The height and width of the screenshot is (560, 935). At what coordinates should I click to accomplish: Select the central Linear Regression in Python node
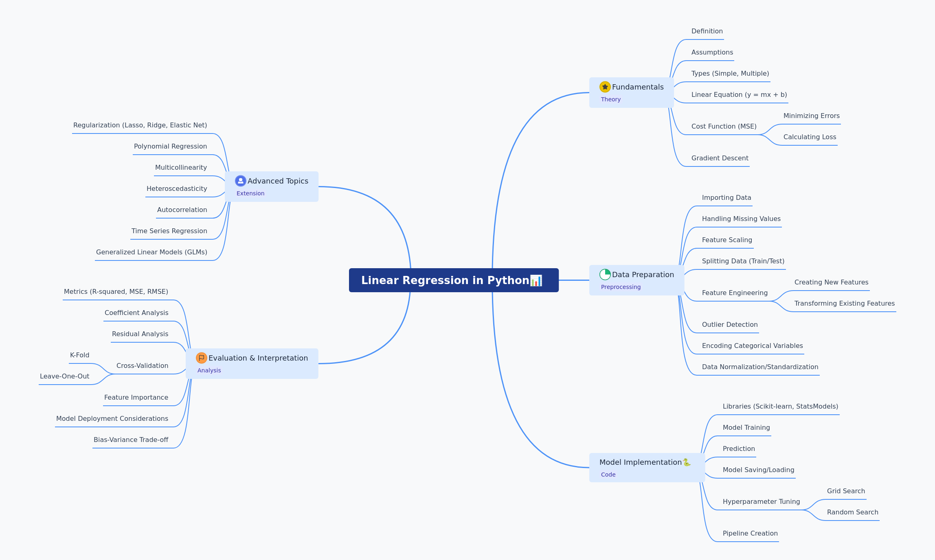click(454, 280)
